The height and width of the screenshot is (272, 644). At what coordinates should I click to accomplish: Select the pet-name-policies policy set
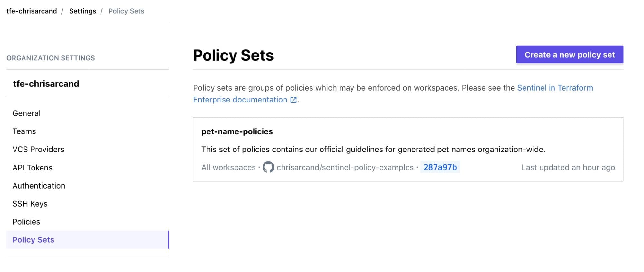click(x=237, y=131)
